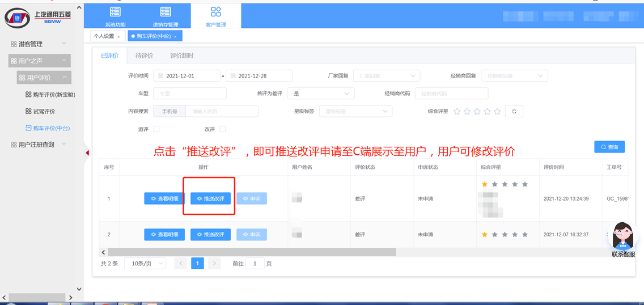Close the 购车评价(中台) tab
This screenshot has width=644, height=305.
[175, 36]
